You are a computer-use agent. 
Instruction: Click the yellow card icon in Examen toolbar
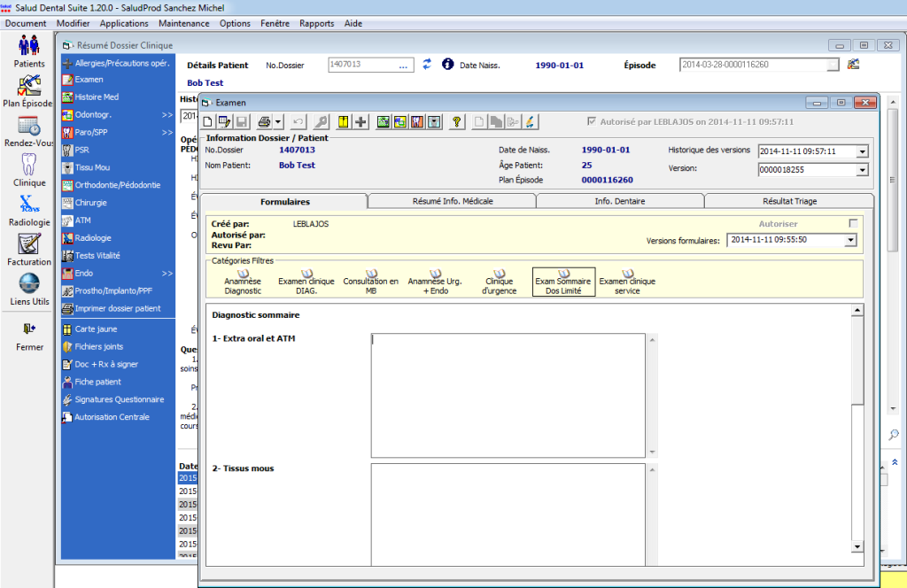(344, 122)
